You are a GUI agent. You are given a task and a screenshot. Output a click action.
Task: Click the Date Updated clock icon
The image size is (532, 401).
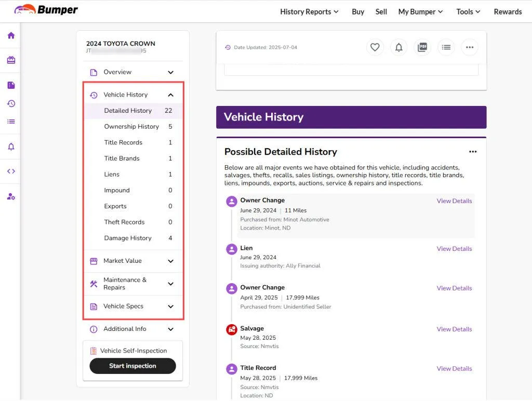pos(228,47)
